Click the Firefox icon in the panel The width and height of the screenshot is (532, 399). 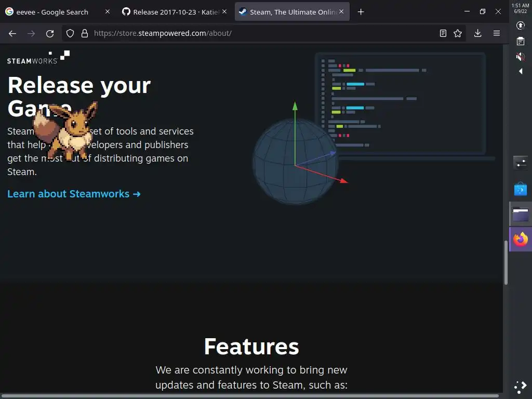tap(521, 240)
